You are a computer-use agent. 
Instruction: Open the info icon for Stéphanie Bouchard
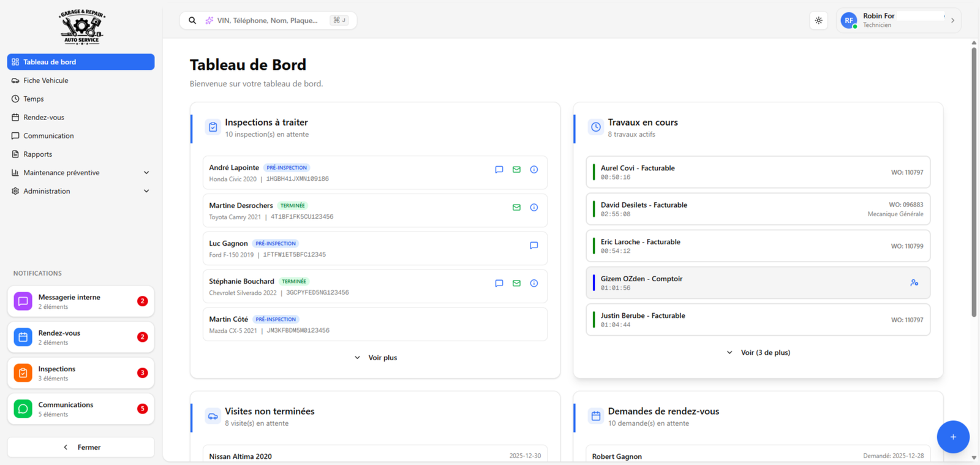coord(534,284)
